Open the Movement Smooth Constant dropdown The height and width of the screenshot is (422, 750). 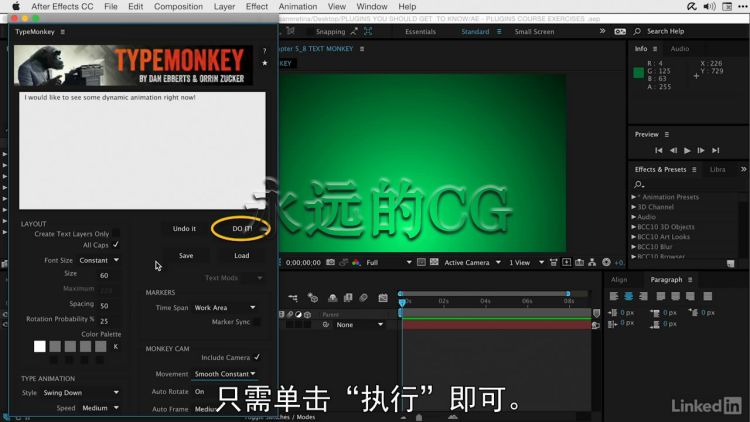tap(225, 374)
